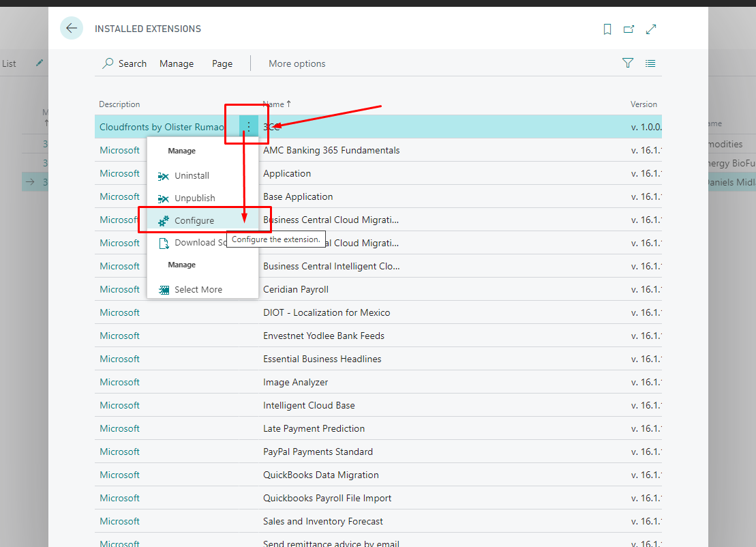
Task: Click the Unpublish icon in menu
Action: point(164,198)
